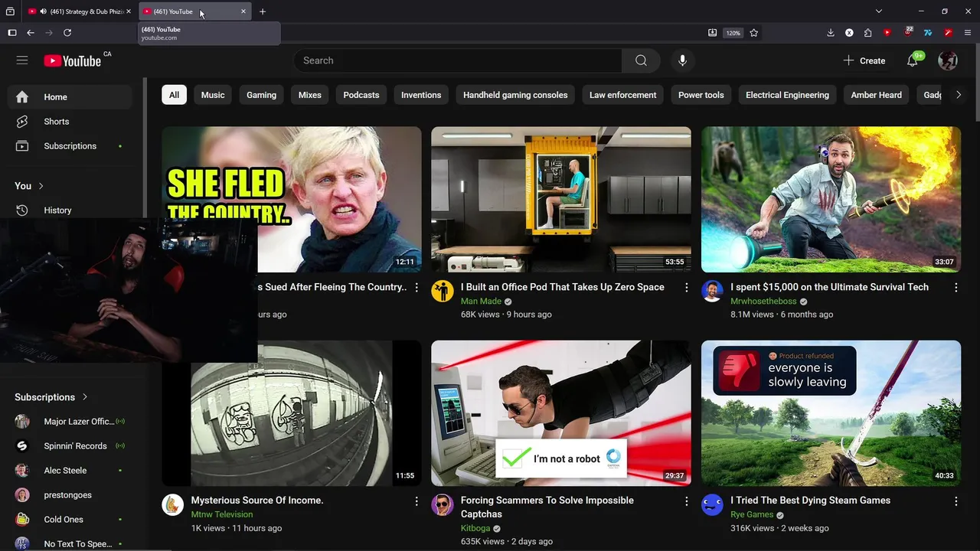980x551 pixels.
Task: Open the Firefox extensions puzzle icon
Action: point(867,33)
